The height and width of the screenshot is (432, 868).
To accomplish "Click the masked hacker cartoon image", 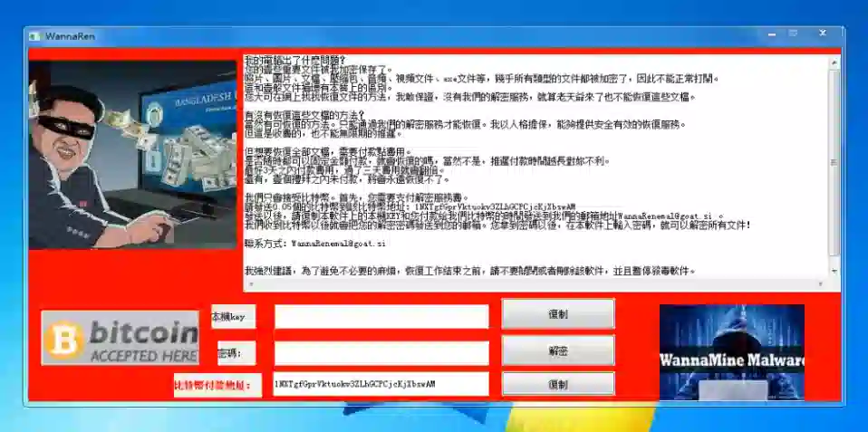I will click(132, 155).
